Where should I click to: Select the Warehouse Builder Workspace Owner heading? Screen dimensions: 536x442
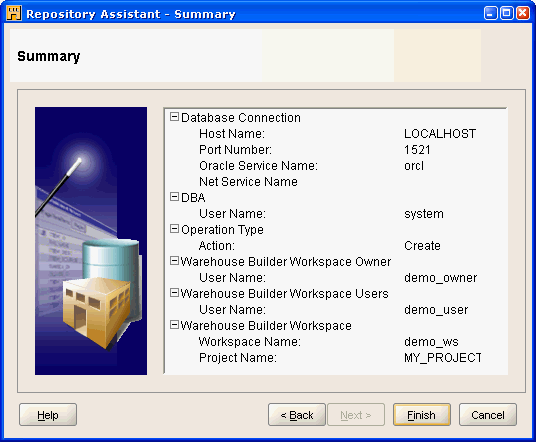286,262
